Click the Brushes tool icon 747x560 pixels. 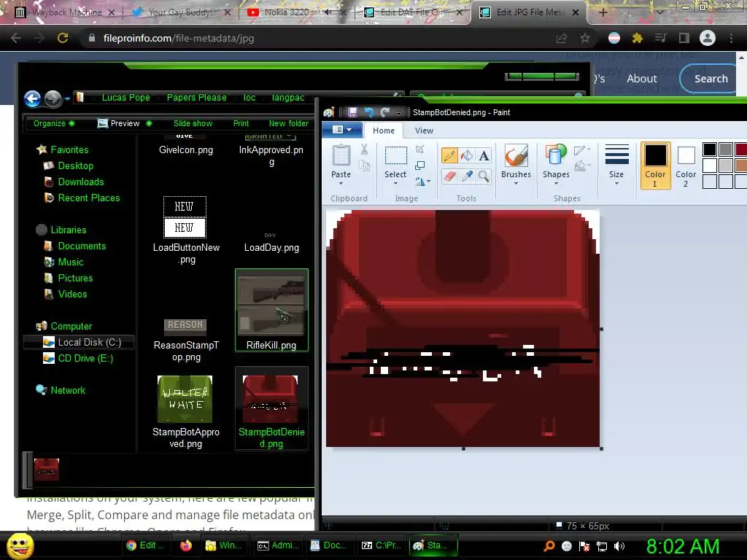tap(516, 156)
